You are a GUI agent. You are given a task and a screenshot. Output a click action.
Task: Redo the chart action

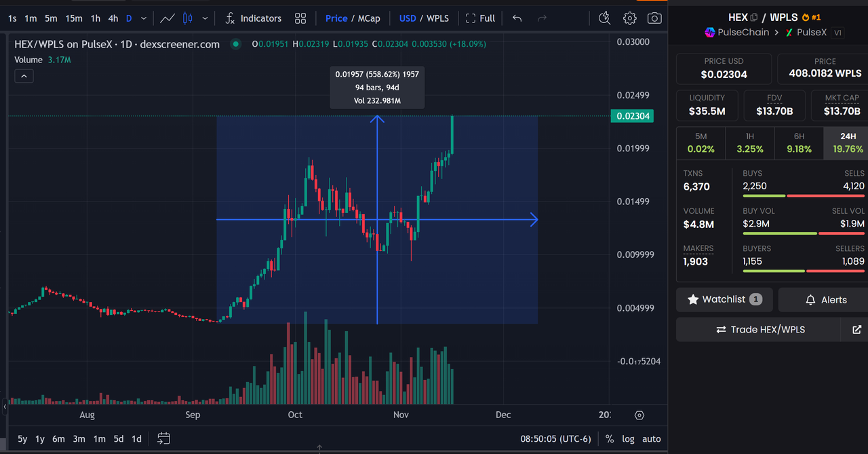tap(542, 18)
